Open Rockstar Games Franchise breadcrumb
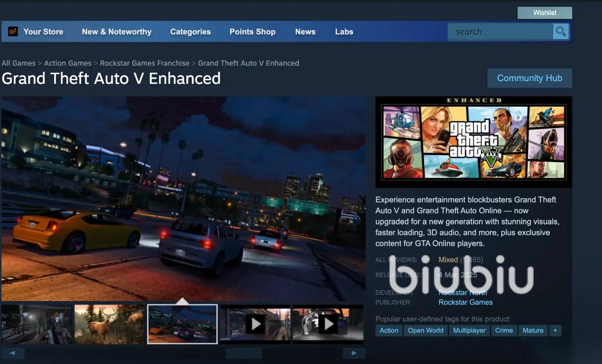Screen dimensions: 602x364 pyautogui.click(x=145, y=63)
